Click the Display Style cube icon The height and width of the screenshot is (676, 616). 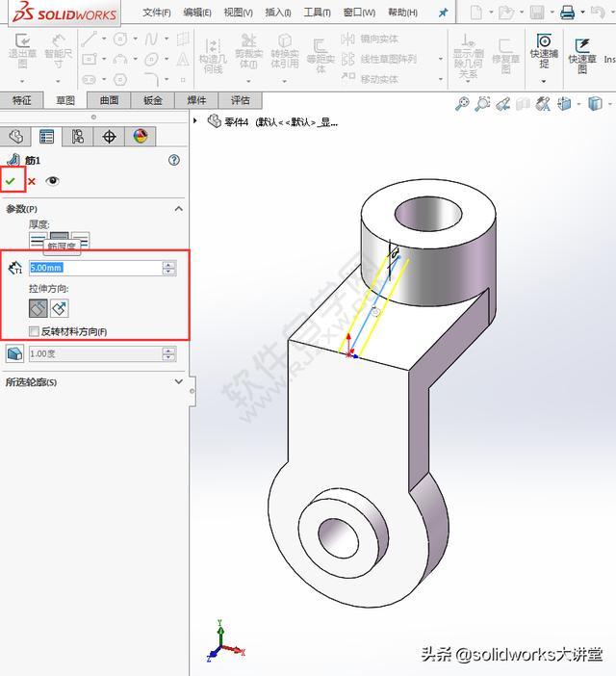tap(595, 104)
